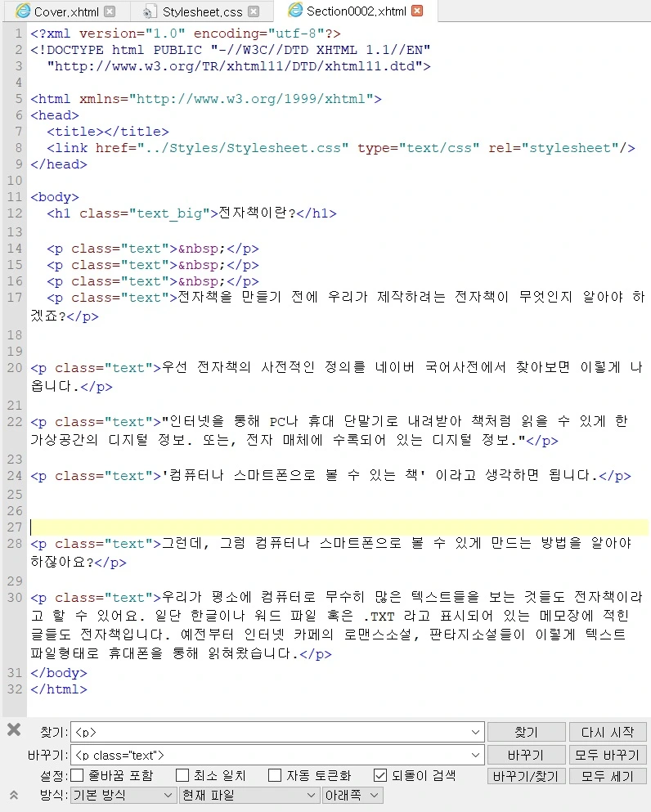Click the opening <body> tag line
This screenshot has width=651, height=812.
click(x=54, y=197)
